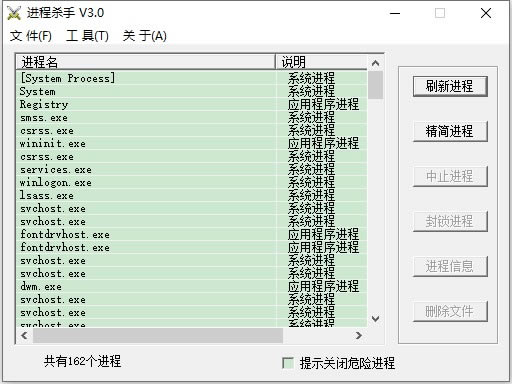Screen dimensions: 512x384
Task: Click the scroll up arrow of process list
Action: [x=375, y=63]
